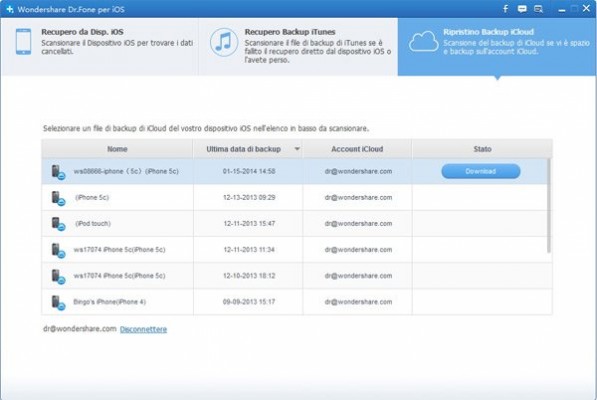597x400 pixels.
Task: Select the iPhone device icon in the Recupero da Disp. iOS tab
Action: pos(24,41)
